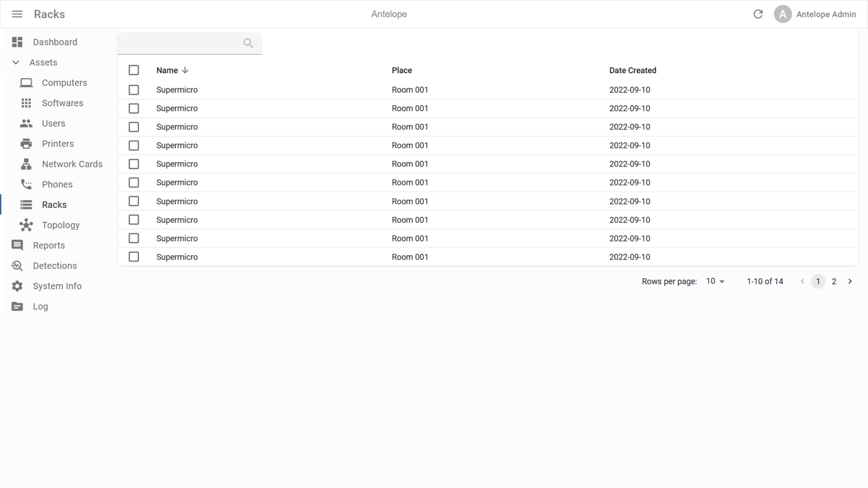Viewport: 868px width, 488px height.
Task: Click the System Info gear icon
Action: [17, 286]
